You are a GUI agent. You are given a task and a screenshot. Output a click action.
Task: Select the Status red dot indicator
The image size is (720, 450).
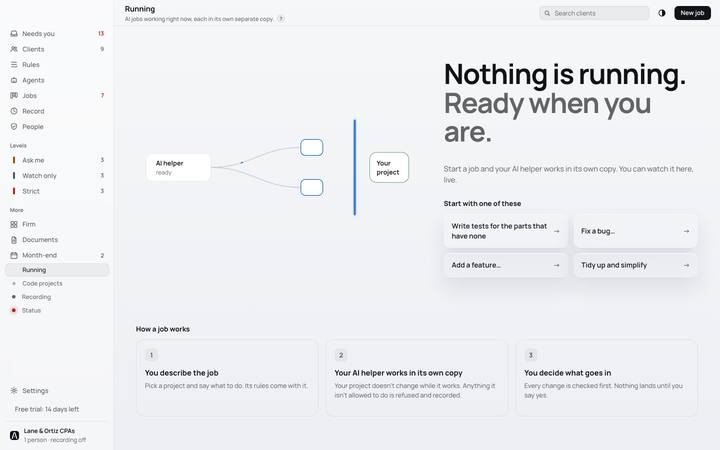click(14, 310)
